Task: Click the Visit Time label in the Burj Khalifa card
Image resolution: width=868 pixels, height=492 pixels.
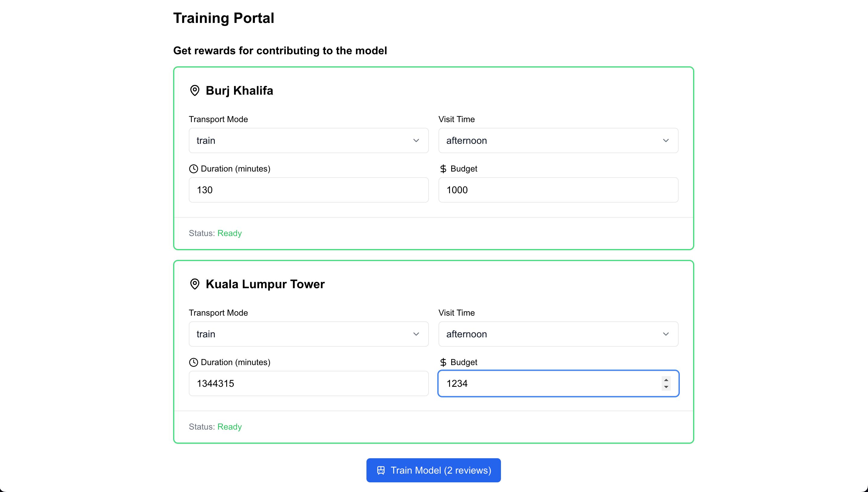Action: coord(457,119)
